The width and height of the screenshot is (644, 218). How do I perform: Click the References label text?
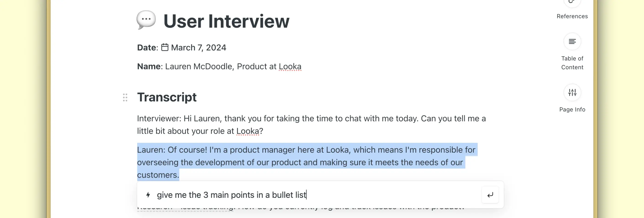572,16
